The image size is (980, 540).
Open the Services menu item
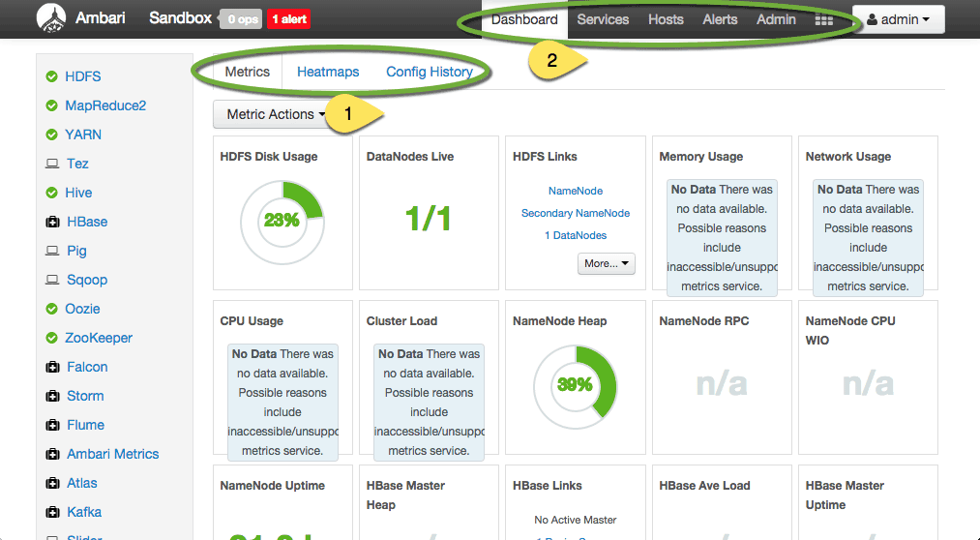[x=603, y=19]
